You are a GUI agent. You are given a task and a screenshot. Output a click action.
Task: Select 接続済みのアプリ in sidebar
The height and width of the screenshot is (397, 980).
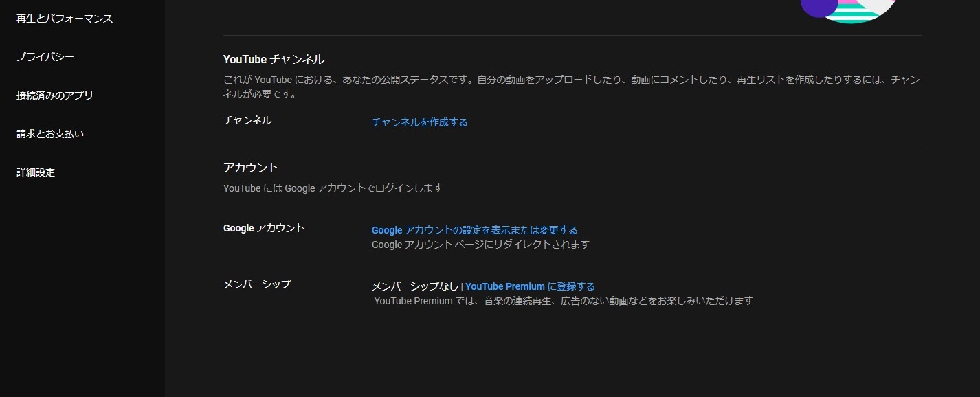pos(55,95)
